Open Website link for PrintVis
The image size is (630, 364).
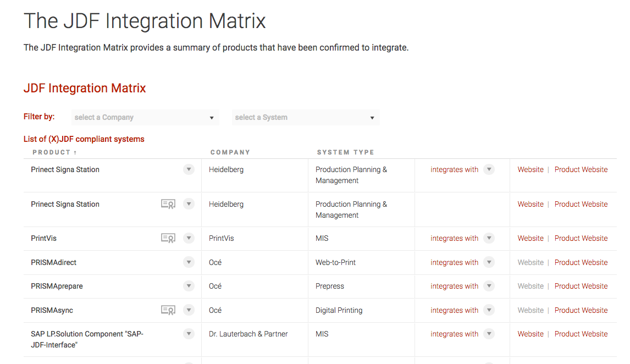click(530, 238)
